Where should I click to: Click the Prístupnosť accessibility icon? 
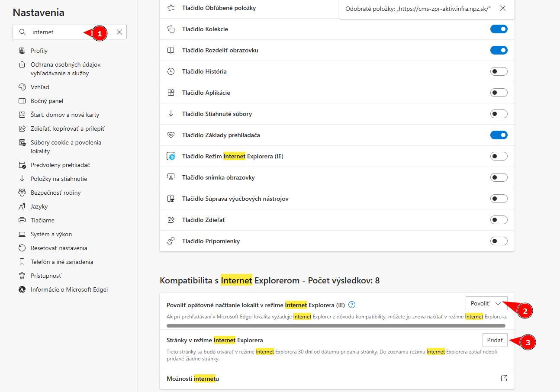click(x=22, y=276)
